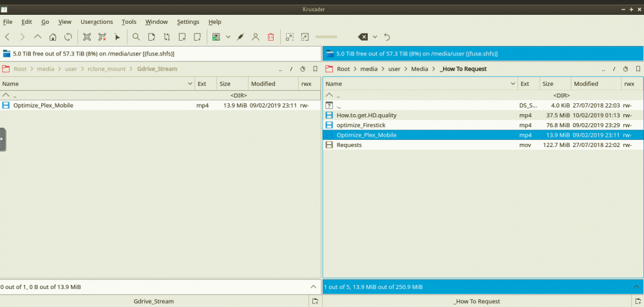This screenshot has width=644, height=307.
Task: Select Requests mov file
Action: click(483, 145)
